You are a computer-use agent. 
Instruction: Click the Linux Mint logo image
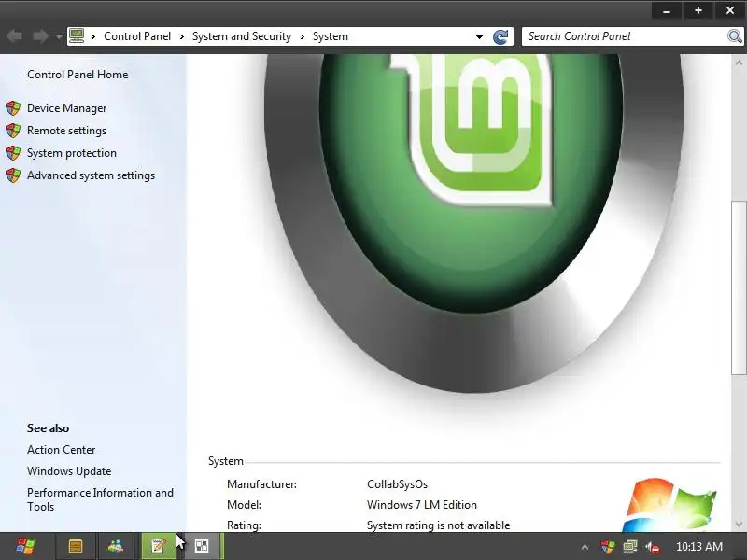474,224
